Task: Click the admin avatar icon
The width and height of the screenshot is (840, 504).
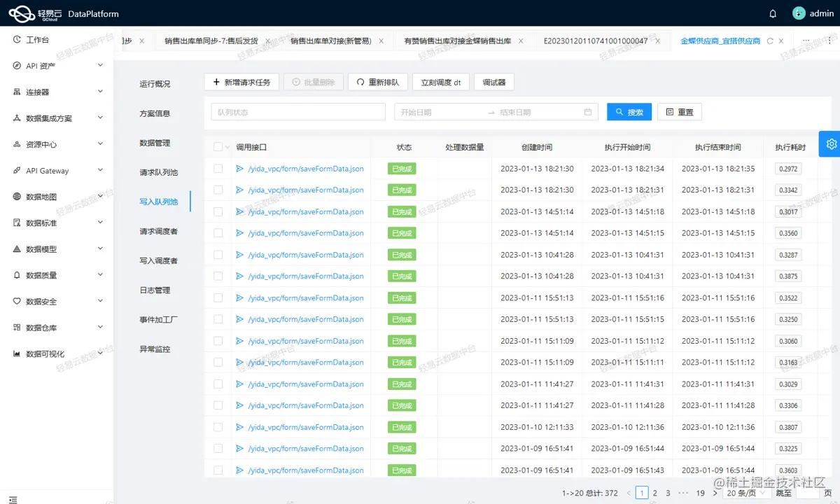Action: click(799, 12)
